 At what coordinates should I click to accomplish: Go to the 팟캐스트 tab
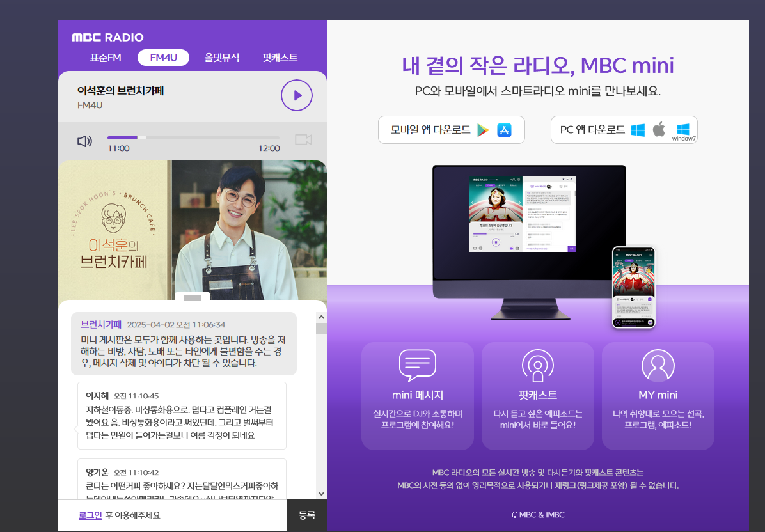point(280,58)
